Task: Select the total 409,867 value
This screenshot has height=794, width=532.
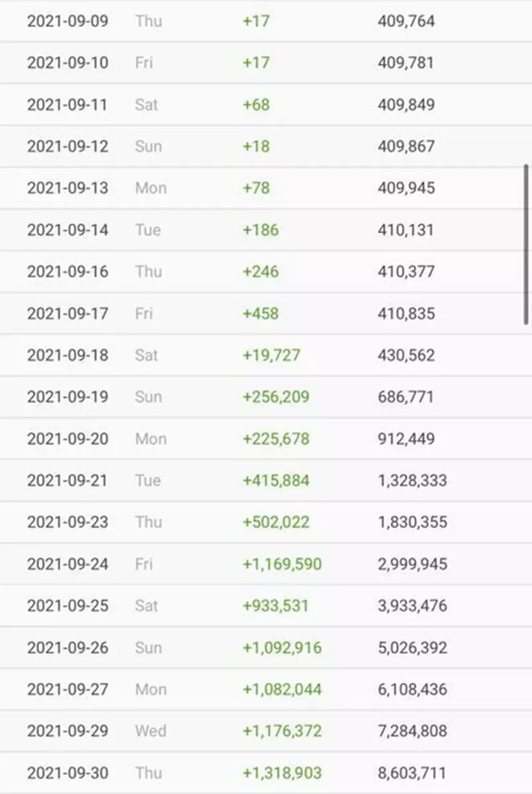Action: [406, 146]
